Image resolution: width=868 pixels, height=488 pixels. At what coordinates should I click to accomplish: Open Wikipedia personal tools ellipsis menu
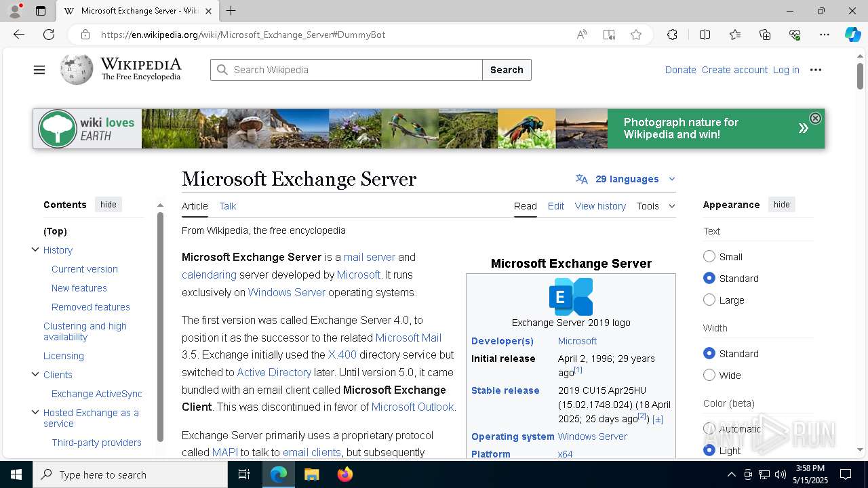[x=816, y=70]
